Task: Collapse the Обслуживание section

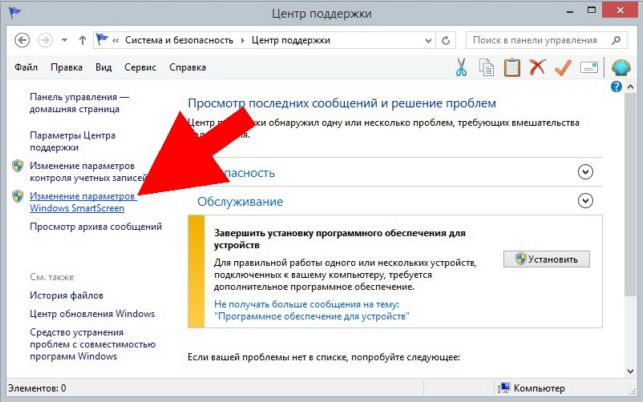Action: (x=585, y=201)
